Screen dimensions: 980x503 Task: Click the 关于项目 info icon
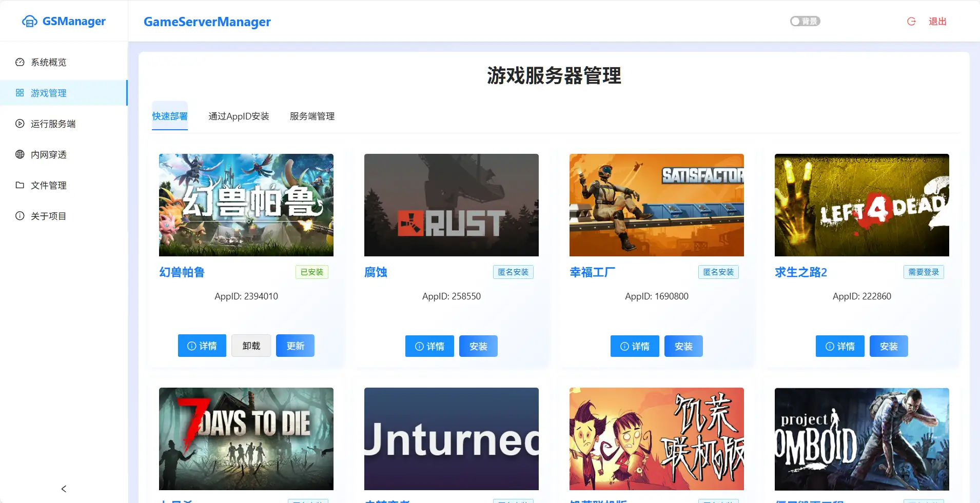pos(19,216)
